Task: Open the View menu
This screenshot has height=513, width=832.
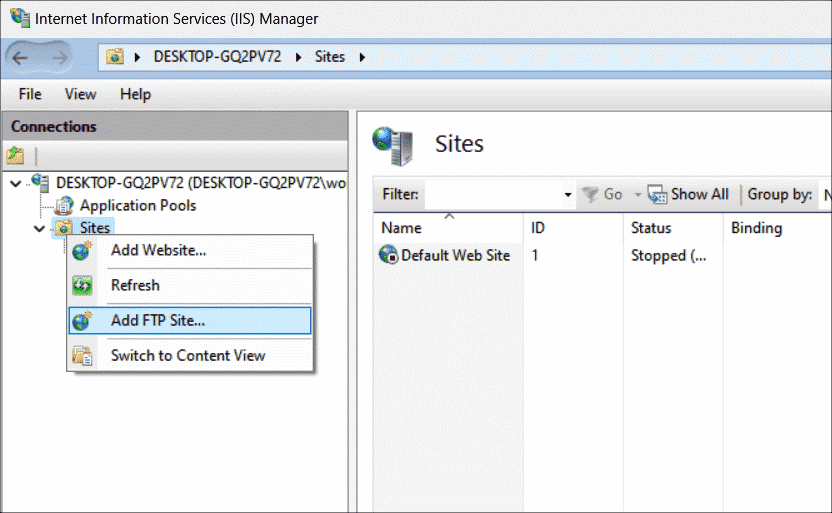Action: coord(80,94)
